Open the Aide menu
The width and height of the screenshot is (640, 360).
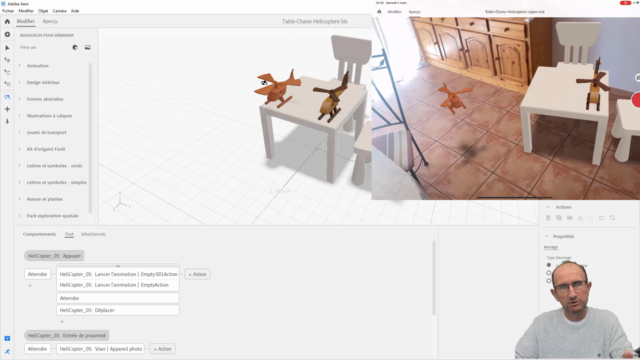point(75,11)
